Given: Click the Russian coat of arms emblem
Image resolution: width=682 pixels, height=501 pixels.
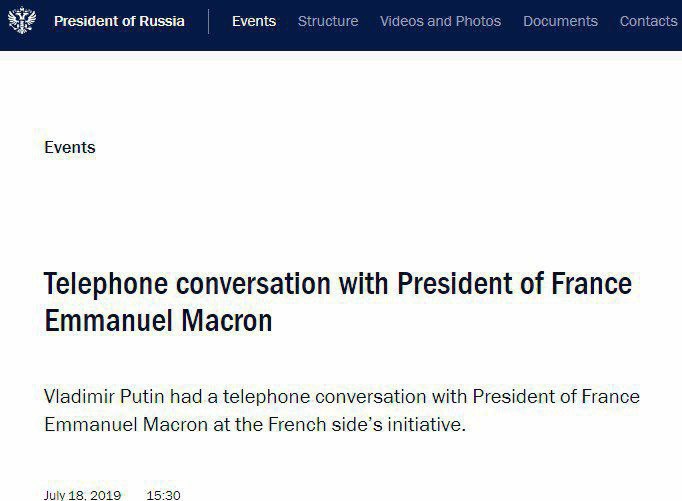Looking at the screenshot, I should click(x=20, y=20).
